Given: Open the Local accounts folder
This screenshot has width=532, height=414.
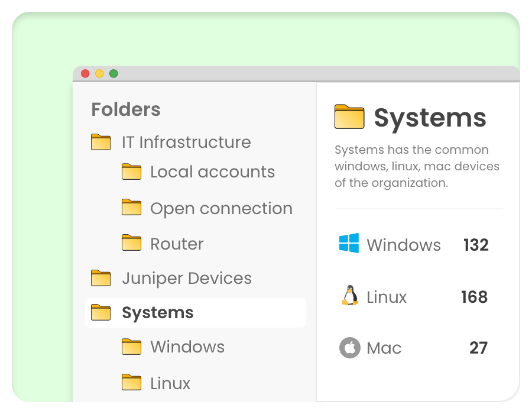Looking at the screenshot, I should [212, 172].
